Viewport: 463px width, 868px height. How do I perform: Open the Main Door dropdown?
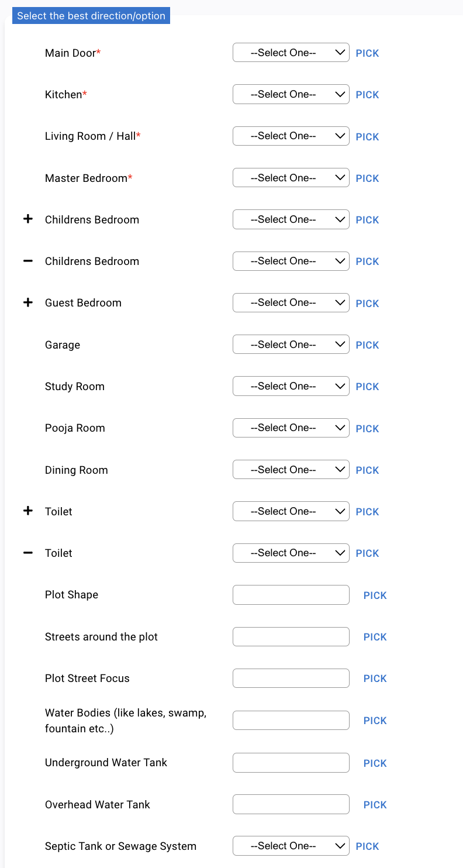(x=291, y=53)
